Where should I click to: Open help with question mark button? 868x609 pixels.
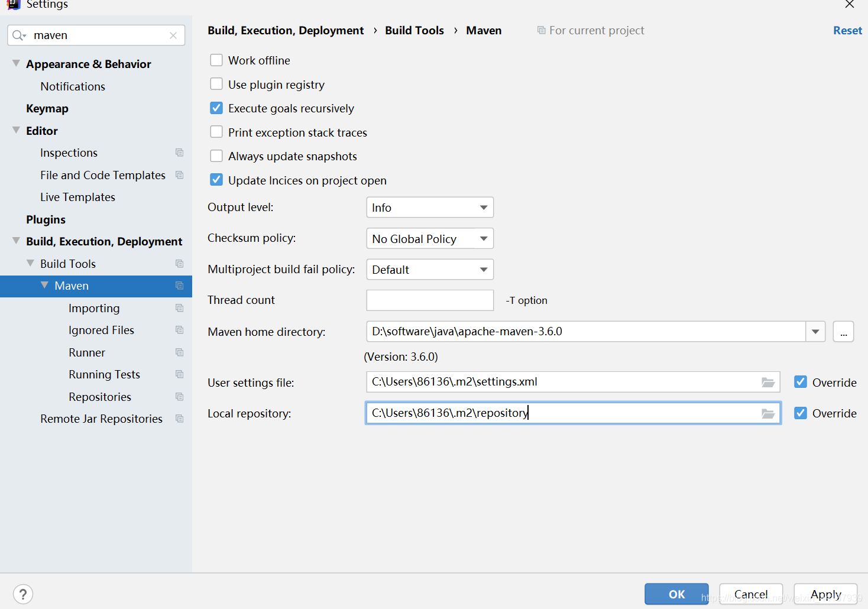(23, 594)
